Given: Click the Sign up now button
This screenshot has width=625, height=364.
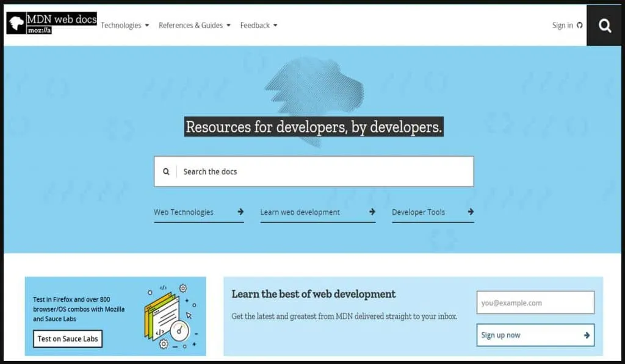Looking at the screenshot, I should [525, 335].
